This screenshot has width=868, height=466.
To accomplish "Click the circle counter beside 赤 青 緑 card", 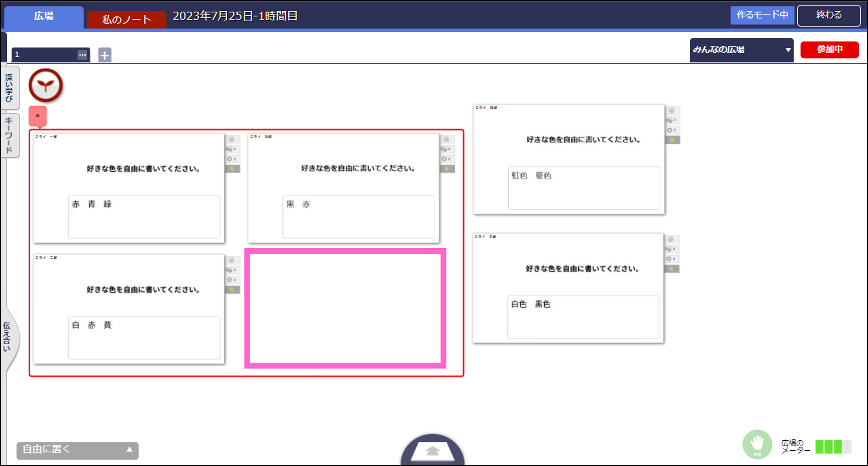I will pos(232,159).
